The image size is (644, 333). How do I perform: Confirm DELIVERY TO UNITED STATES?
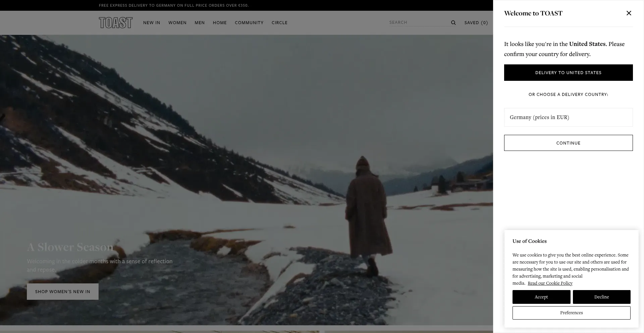(x=568, y=72)
